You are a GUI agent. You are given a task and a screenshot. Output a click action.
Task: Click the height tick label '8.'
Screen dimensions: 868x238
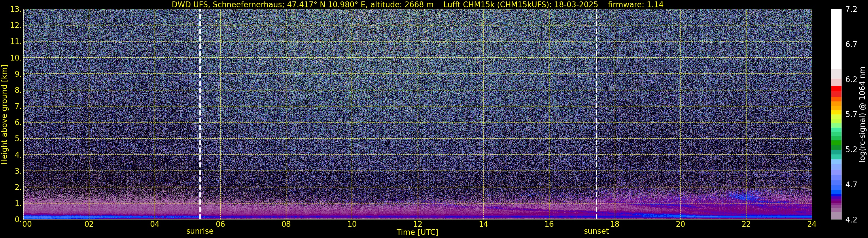click(18, 90)
